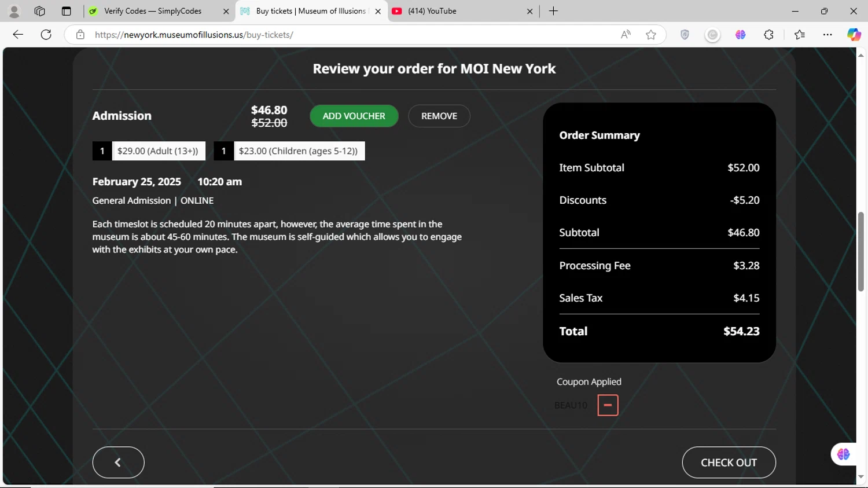
Task: Click the Total amount $54.23
Action: [741, 331]
